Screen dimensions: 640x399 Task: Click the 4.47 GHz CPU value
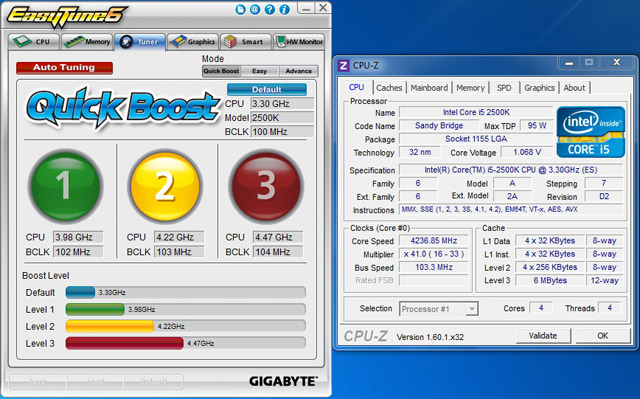pos(278,237)
